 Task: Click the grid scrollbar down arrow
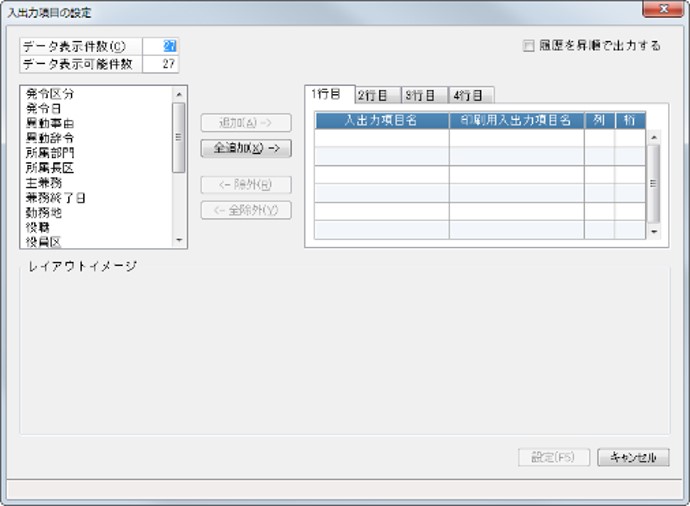(x=654, y=231)
